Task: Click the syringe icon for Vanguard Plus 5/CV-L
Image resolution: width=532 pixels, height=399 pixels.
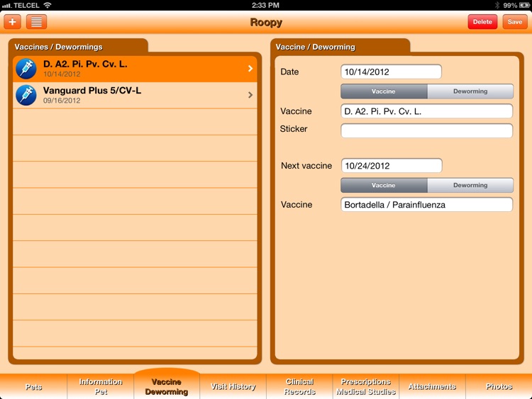Action: click(26, 95)
